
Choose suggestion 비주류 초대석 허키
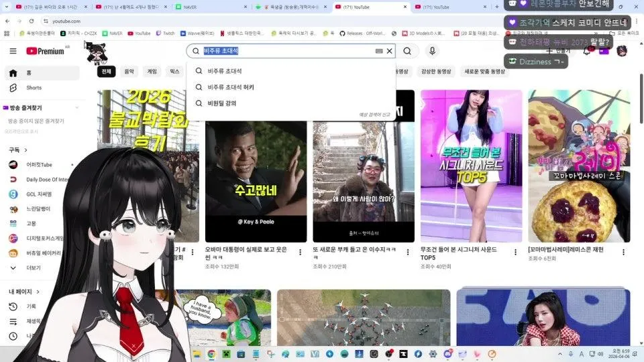(290, 87)
